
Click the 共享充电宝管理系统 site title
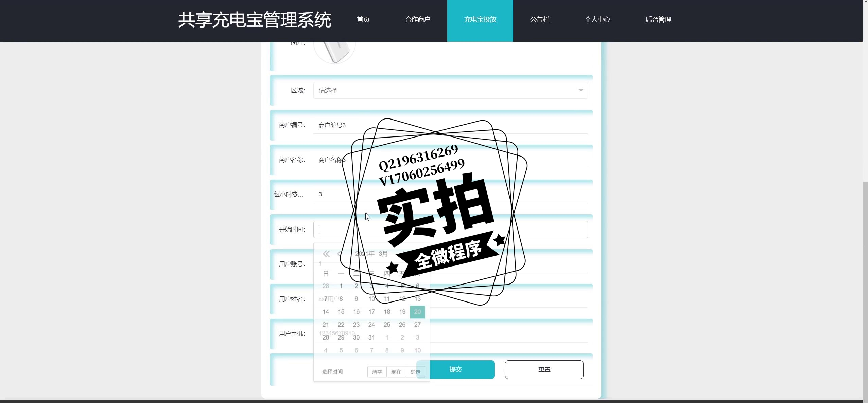click(x=255, y=20)
